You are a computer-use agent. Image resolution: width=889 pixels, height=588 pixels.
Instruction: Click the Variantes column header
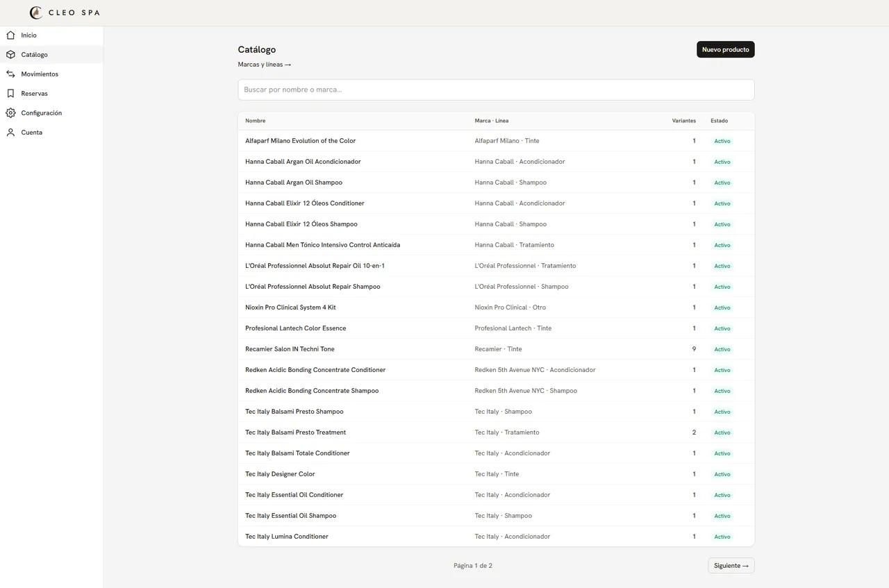683,121
